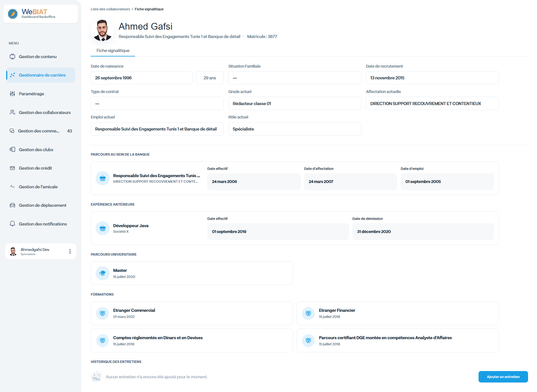Follow Liste des collaborateurs breadcrumb link
The image size is (537, 392).
pos(110,9)
